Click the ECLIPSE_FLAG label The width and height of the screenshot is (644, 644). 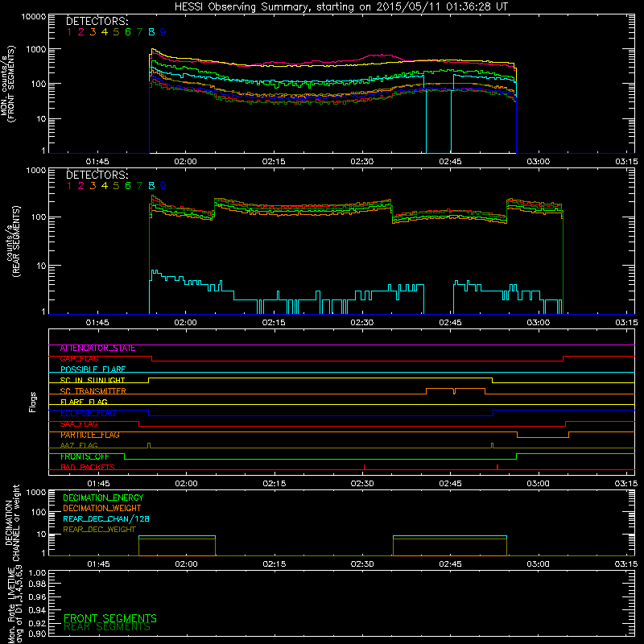[x=88, y=413]
